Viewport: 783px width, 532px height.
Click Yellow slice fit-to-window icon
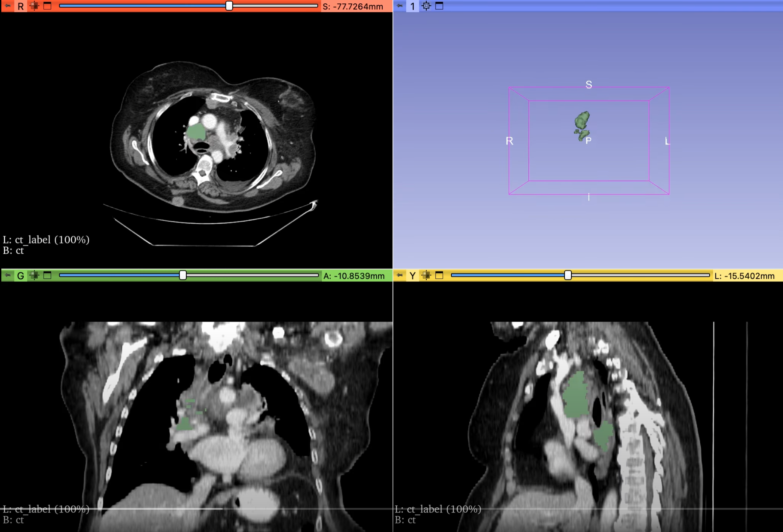tap(426, 275)
